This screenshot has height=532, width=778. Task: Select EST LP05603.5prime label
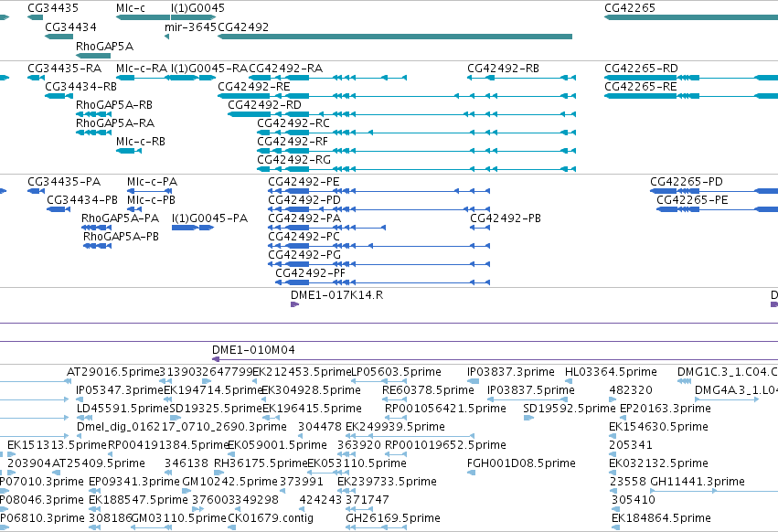click(396, 372)
